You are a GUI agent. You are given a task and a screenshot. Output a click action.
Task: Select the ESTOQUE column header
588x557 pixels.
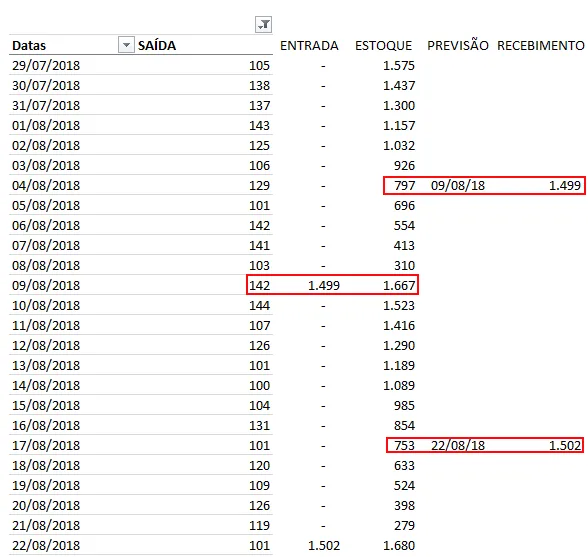click(x=383, y=45)
